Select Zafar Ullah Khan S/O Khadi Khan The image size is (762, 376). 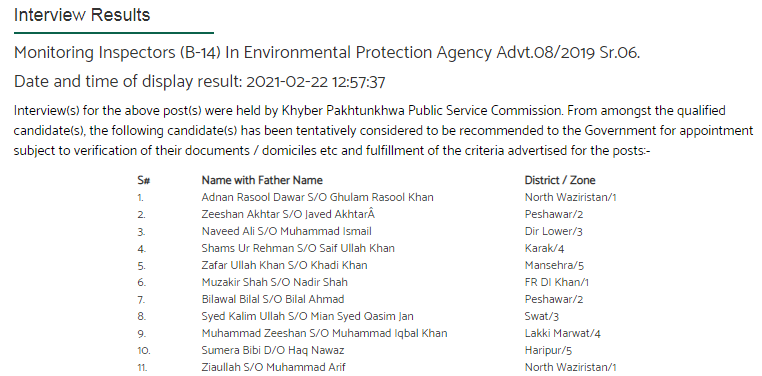coord(284,265)
